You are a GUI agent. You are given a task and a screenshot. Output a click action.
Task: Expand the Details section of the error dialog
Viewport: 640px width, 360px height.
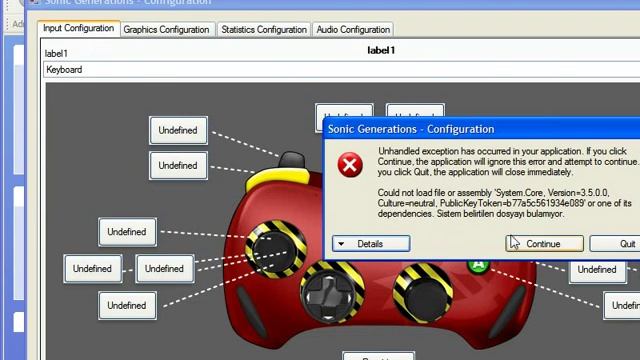click(371, 244)
